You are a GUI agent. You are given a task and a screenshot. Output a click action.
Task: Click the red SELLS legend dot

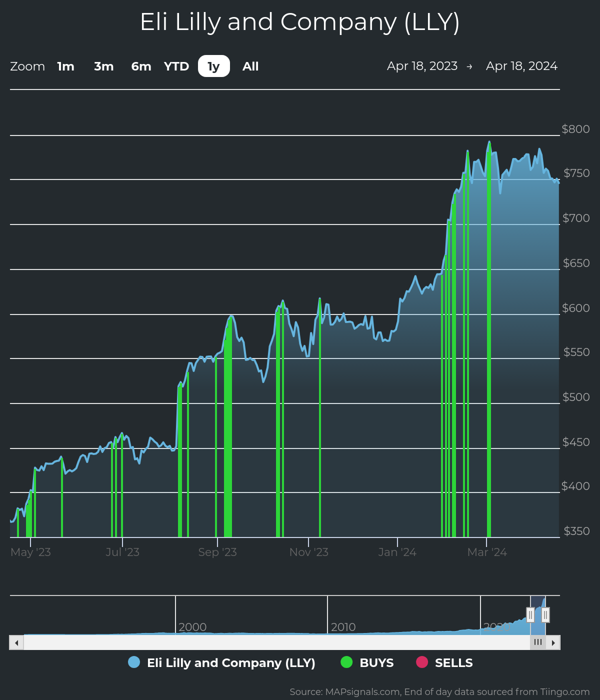tap(422, 662)
